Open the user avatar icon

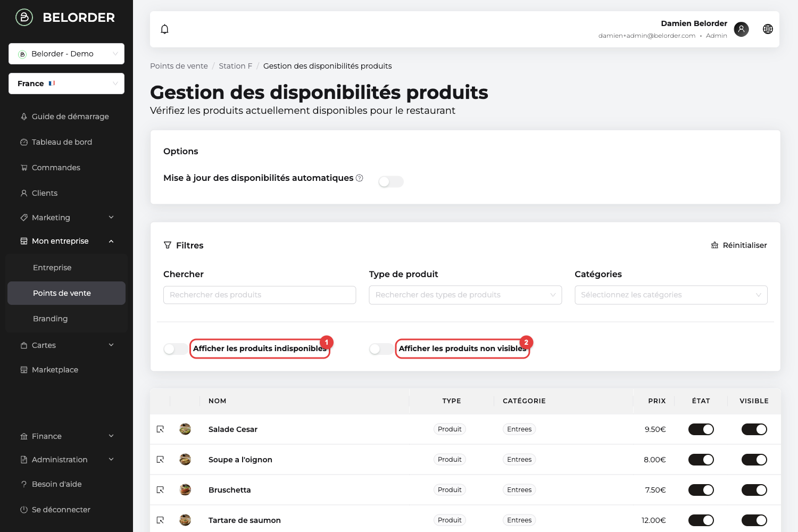(741, 29)
